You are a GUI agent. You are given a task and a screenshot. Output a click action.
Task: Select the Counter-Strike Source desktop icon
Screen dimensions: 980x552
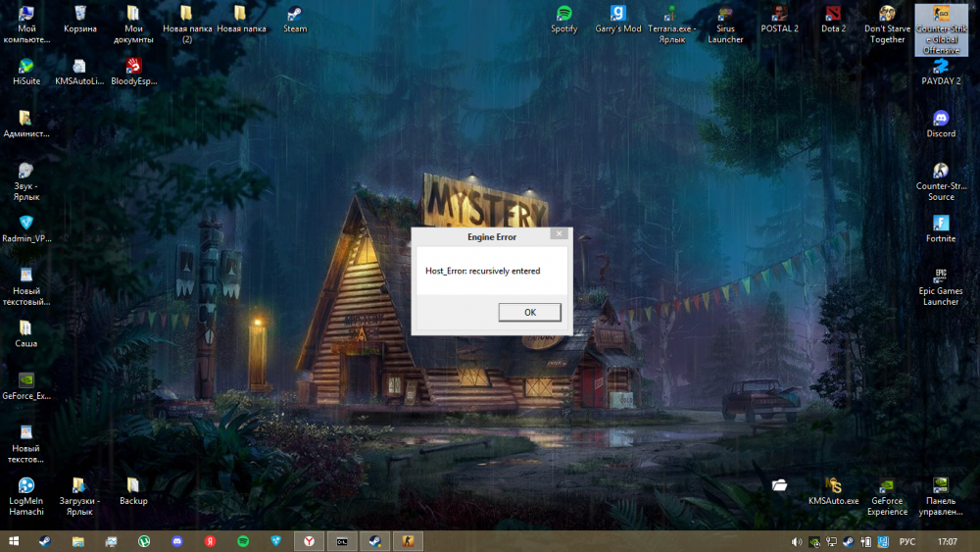coord(941,182)
